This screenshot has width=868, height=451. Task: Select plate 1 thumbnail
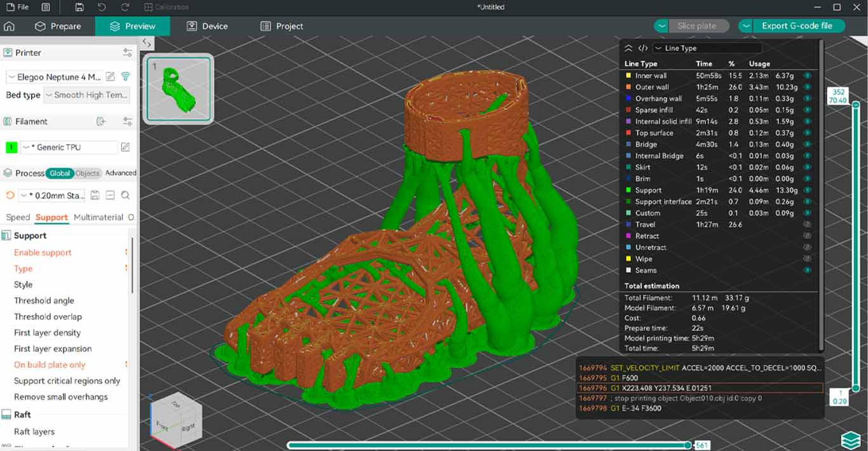179,88
